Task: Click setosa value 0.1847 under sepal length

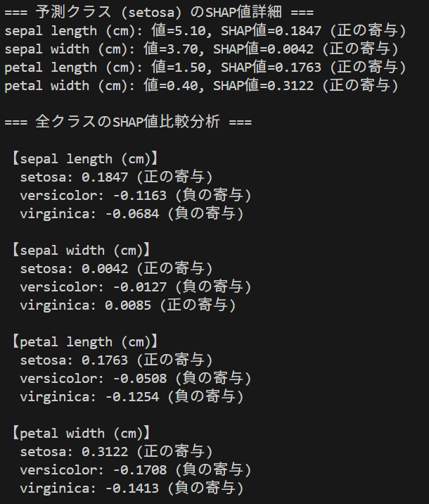Action: pos(105,177)
